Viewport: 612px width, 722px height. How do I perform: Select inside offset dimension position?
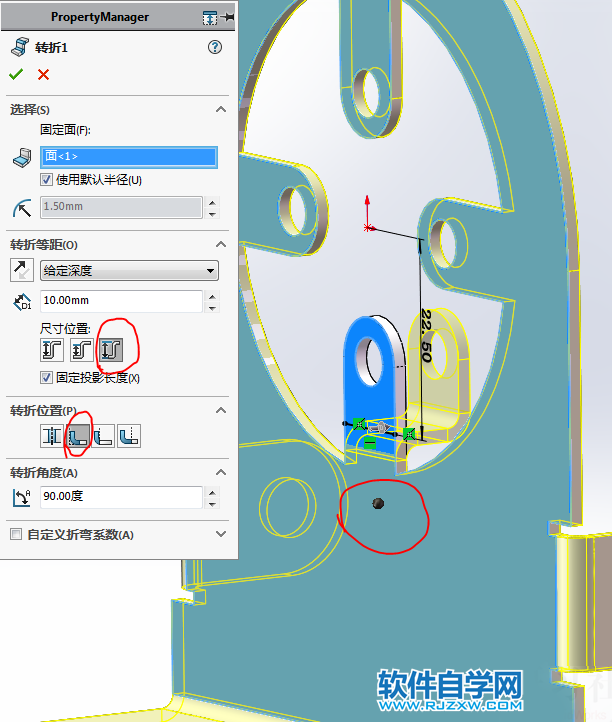pos(82,349)
